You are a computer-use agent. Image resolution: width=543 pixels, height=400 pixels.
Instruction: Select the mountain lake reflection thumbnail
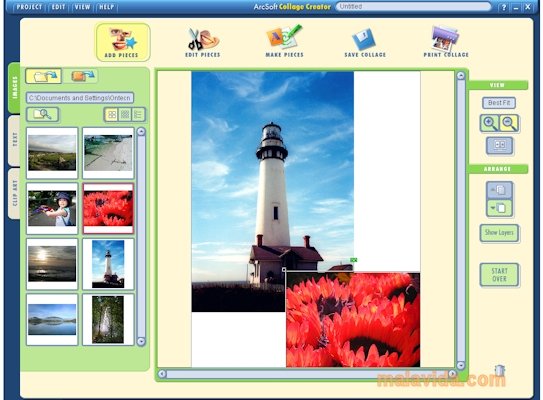click(52, 319)
